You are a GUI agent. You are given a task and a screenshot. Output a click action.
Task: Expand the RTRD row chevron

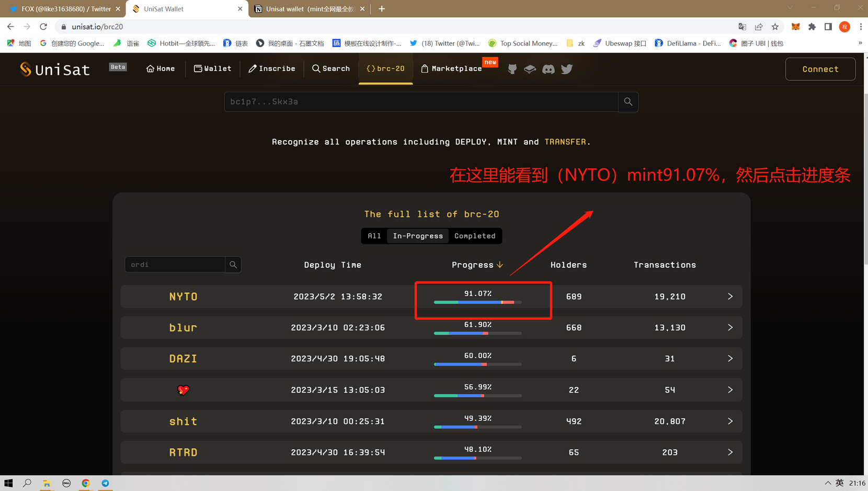pyautogui.click(x=730, y=452)
